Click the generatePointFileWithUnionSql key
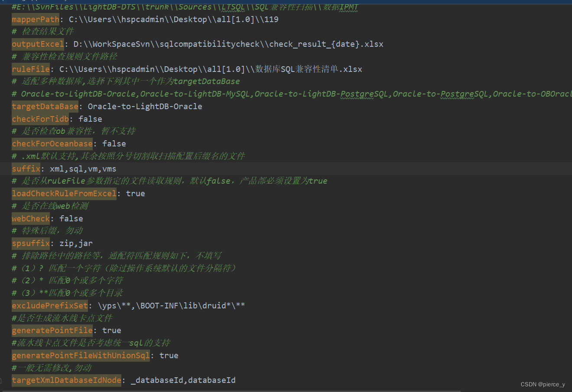The width and height of the screenshot is (572, 392). [x=81, y=355]
